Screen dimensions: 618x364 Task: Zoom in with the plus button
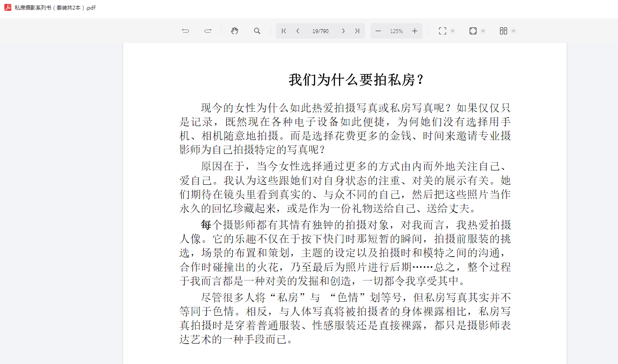coord(415,31)
